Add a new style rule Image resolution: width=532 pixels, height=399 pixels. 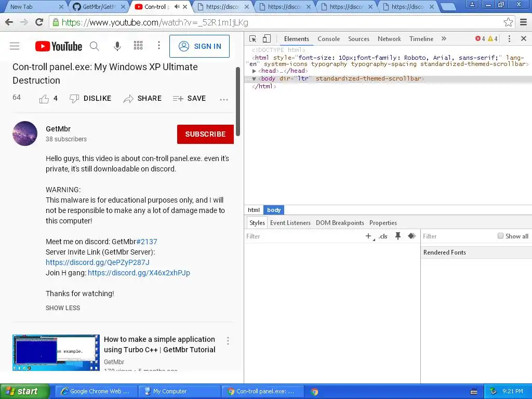pos(369,236)
